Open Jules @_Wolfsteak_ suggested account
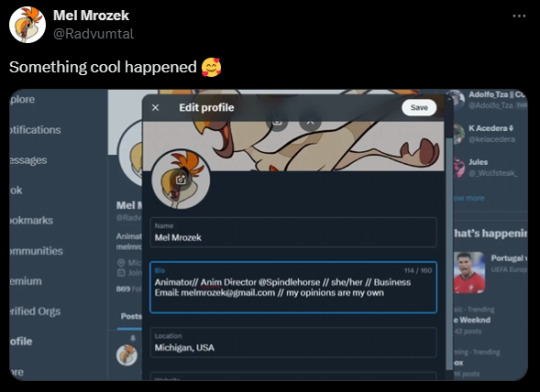The width and height of the screenshot is (540, 392). (x=488, y=167)
